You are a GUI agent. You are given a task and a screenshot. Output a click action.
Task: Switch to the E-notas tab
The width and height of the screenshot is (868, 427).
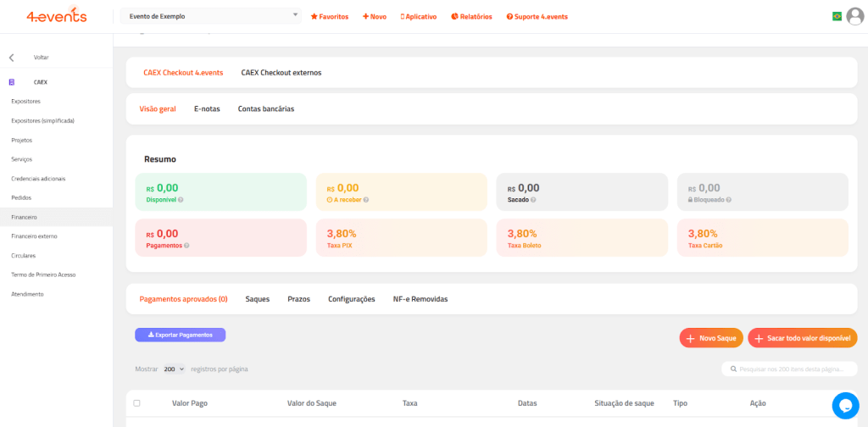(x=207, y=108)
